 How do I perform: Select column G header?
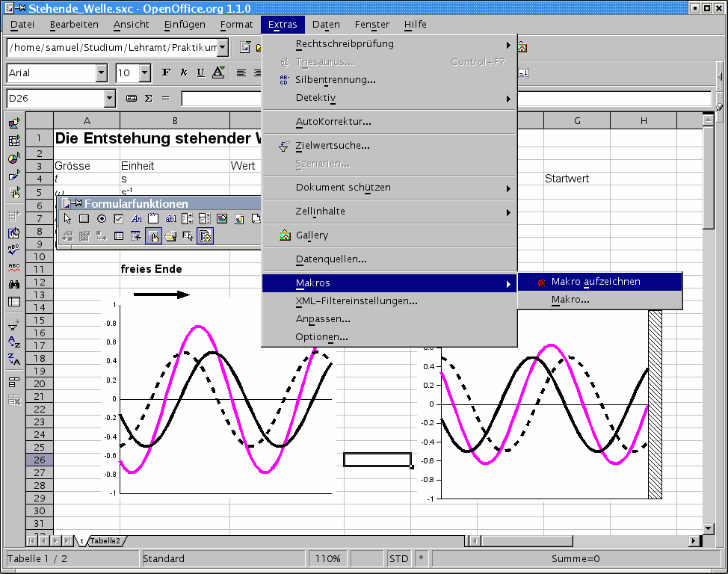coord(577,121)
